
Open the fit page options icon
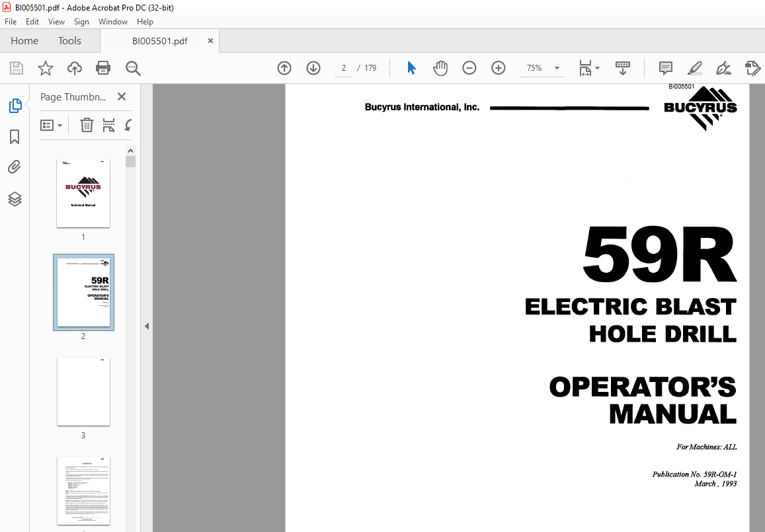pyautogui.click(x=585, y=68)
